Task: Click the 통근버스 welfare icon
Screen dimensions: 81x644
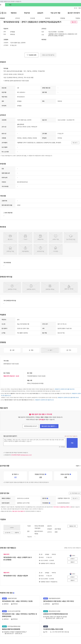Action: pyautogui.click(x=10, y=237)
